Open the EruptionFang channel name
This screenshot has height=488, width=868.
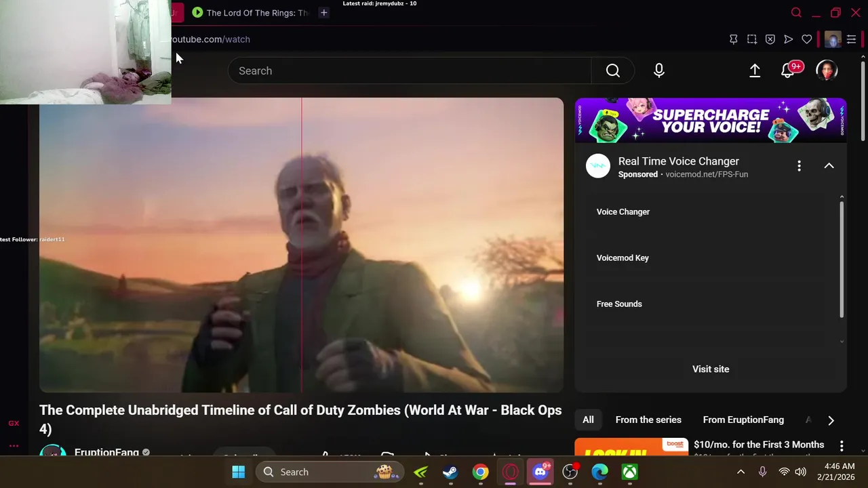point(106,452)
